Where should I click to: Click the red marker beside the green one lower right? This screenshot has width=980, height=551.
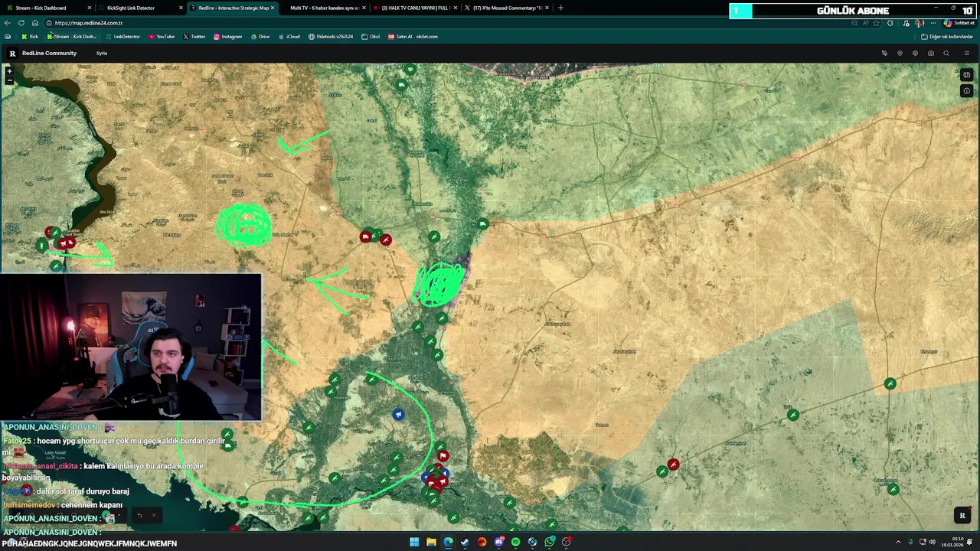[x=673, y=465]
